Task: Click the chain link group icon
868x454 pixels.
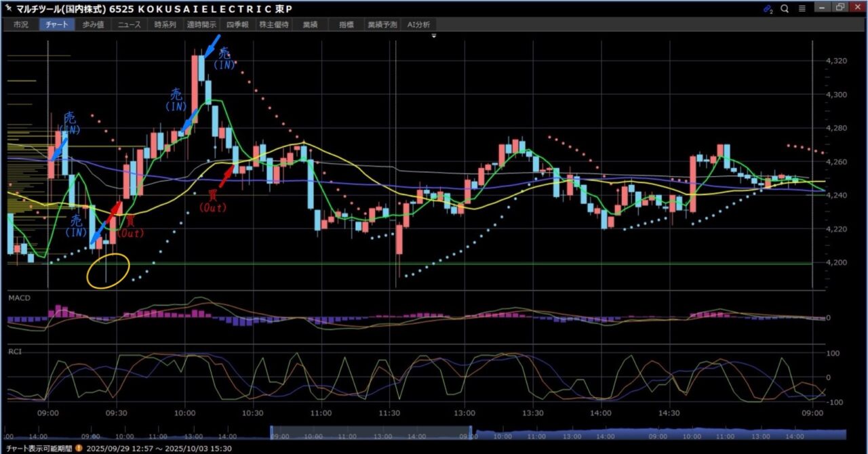Action: point(768,9)
